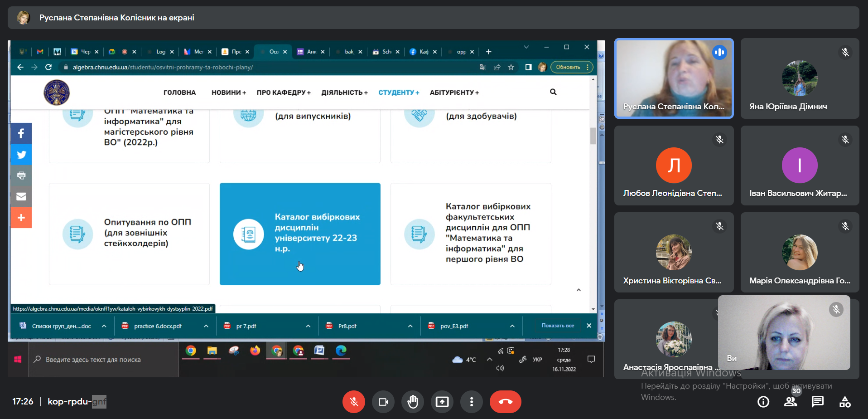Click Twitter share icon on sidebar
This screenshot has height=419, width=868.
coord(21,155)
